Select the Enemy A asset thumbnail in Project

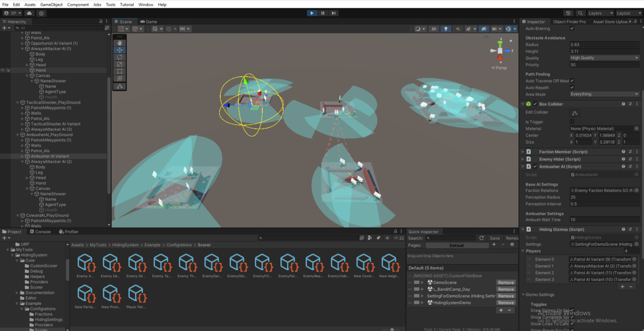click(x=86, y=262)
